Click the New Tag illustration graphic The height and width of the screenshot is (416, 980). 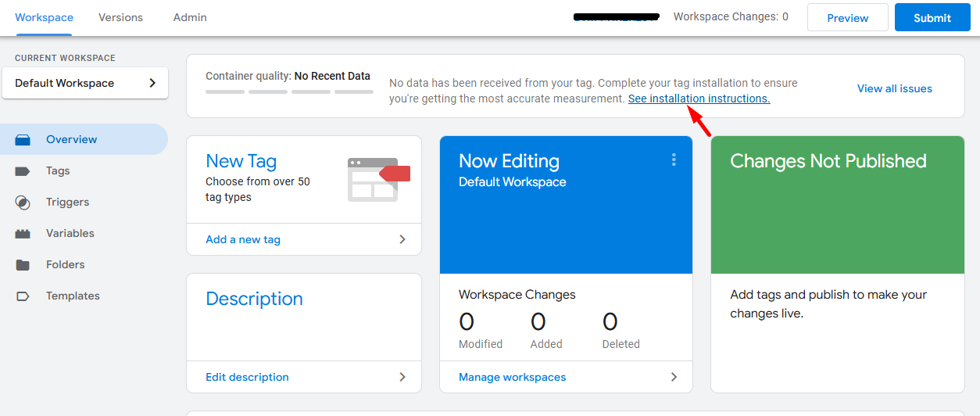[379, 179]
